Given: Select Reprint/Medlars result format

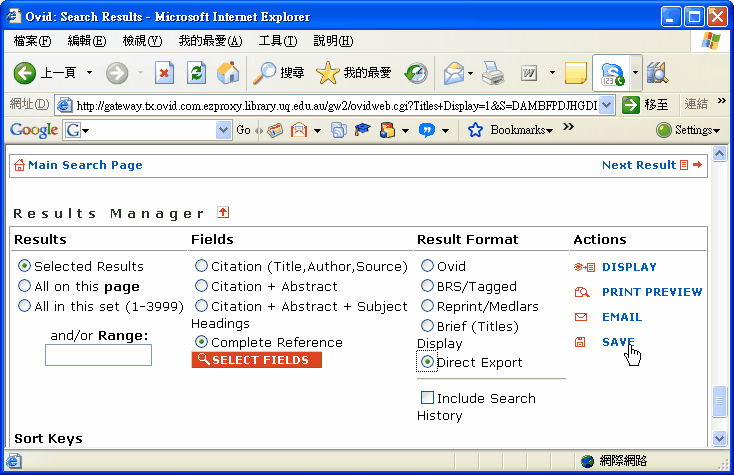Looking at the screenshot, I should tap(427, 306).
